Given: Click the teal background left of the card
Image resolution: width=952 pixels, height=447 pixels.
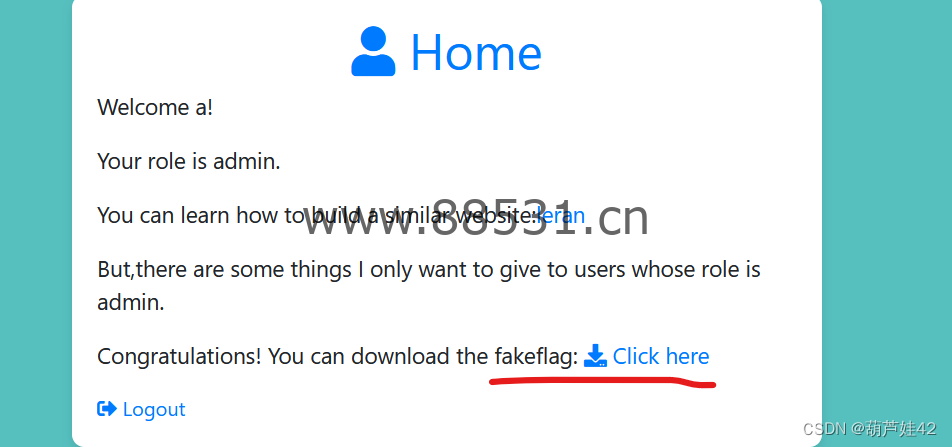Looking at the screenshot, I should (36, 224).
